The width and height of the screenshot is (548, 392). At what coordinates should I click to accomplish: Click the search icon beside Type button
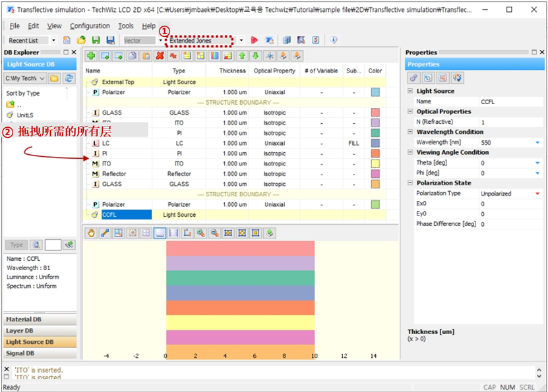click(36, 245)
